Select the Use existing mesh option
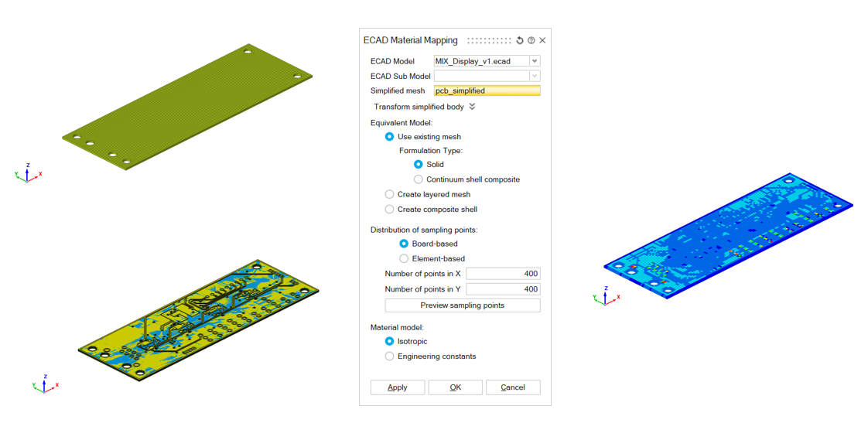This screenshot has height=423, width=868. point(390,137)
